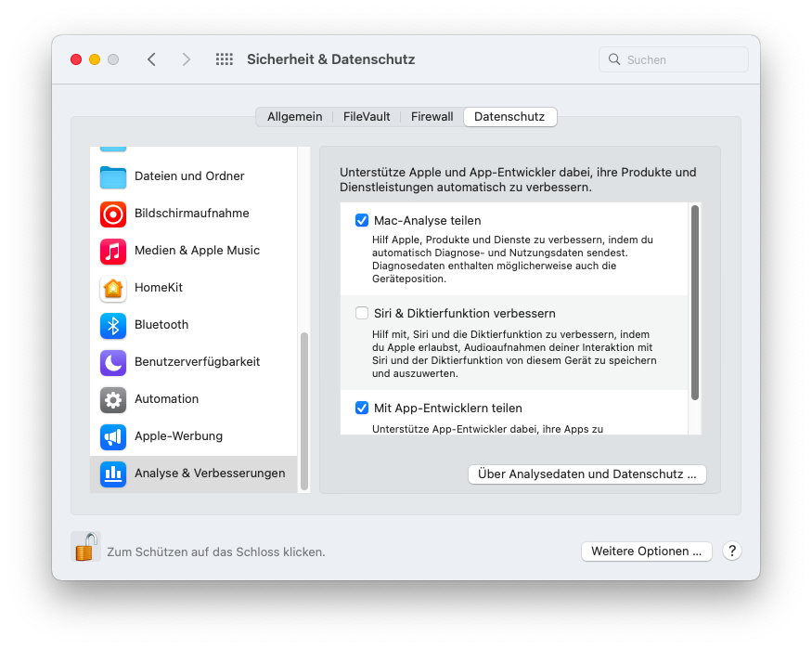Show all preferences grid icon

pyautogui.click(x=225, y=59)
